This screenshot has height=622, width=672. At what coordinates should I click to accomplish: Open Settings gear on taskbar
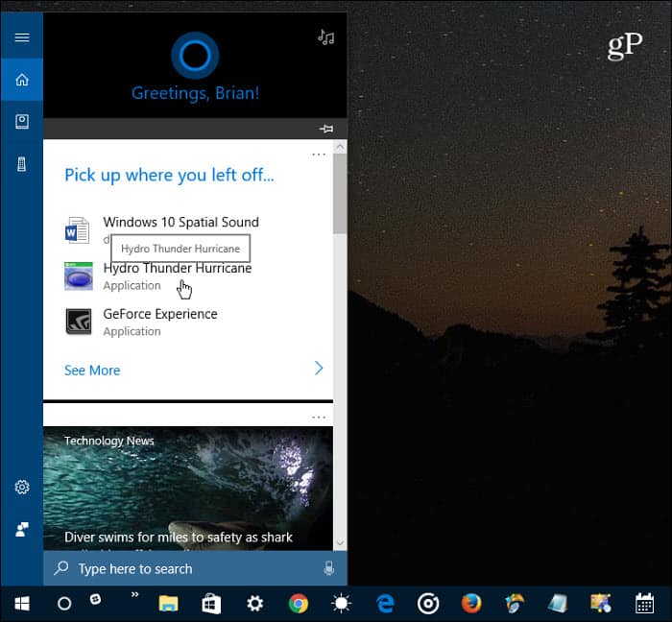255,604
